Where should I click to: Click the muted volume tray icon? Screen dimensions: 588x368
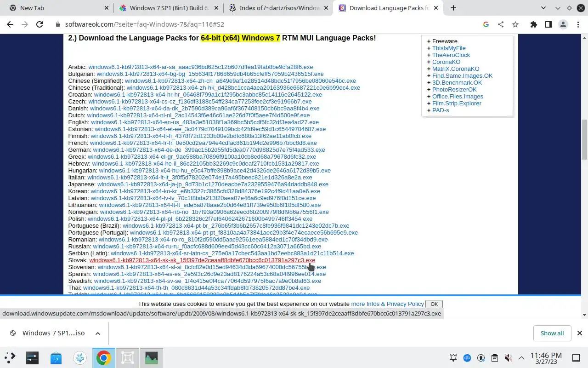[508, 357]
